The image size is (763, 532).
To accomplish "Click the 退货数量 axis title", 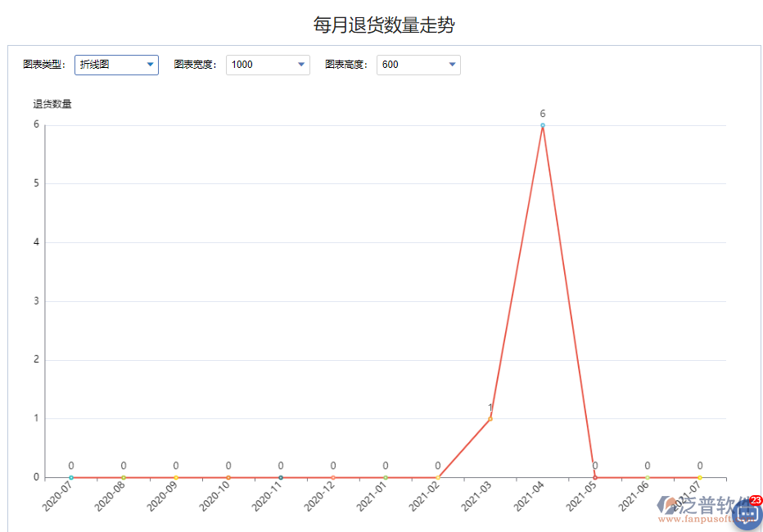I will pos(52,103).
